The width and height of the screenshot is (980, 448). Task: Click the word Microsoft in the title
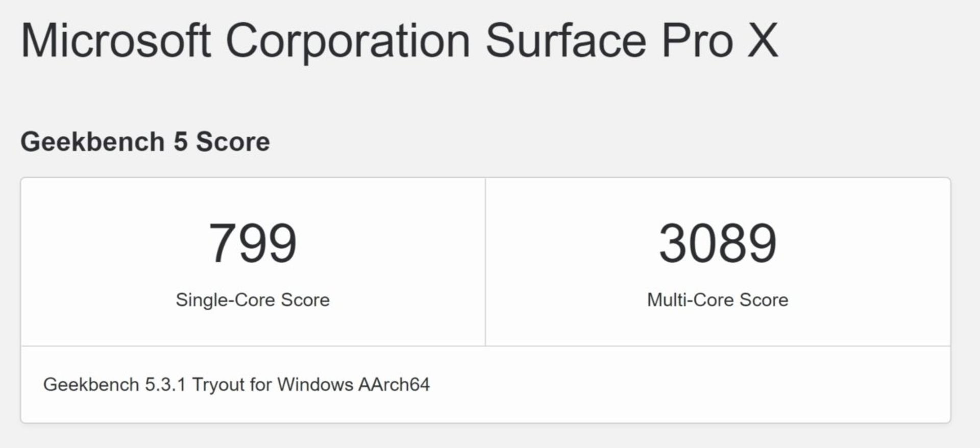click(115, 41)
